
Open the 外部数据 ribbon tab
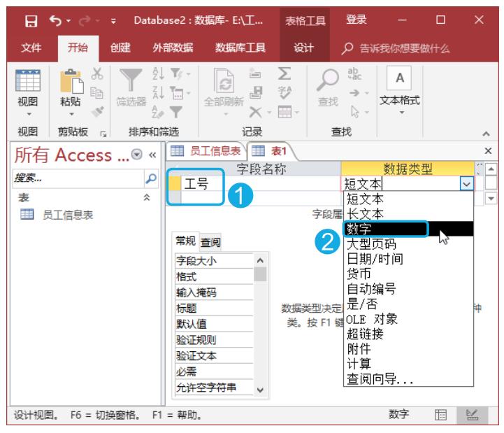click(x=173, y=48)
